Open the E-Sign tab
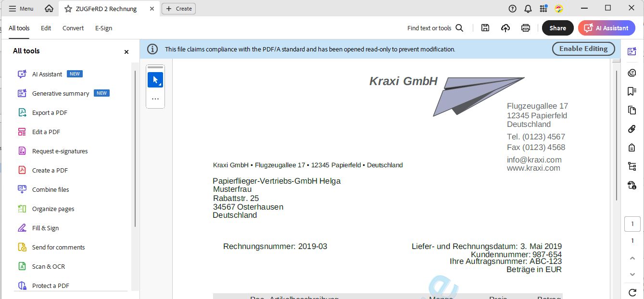Image resolution: width=644 pixels, height=299 pixels. click(103, 28)
